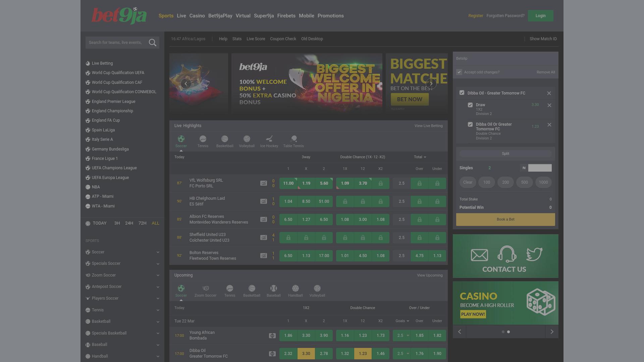The height and width of the screenshot is (362, 644).
Task: Select ALL time filter
Action: coord(156,223)
